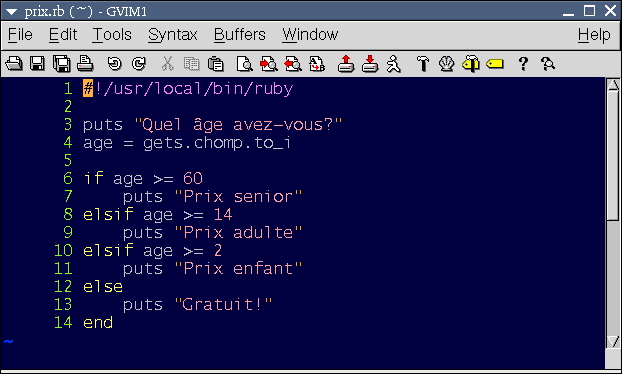Click the scrollbar down arrow
Viewport: 622px width, 374px height.
(613, 341)
